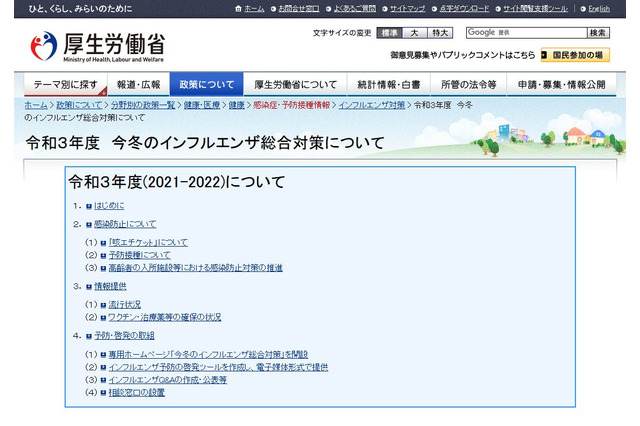The height and width of the screenshot is (426, 640).
Task: Open the 報道・広報 tab
Action: (x=138, y=84)
